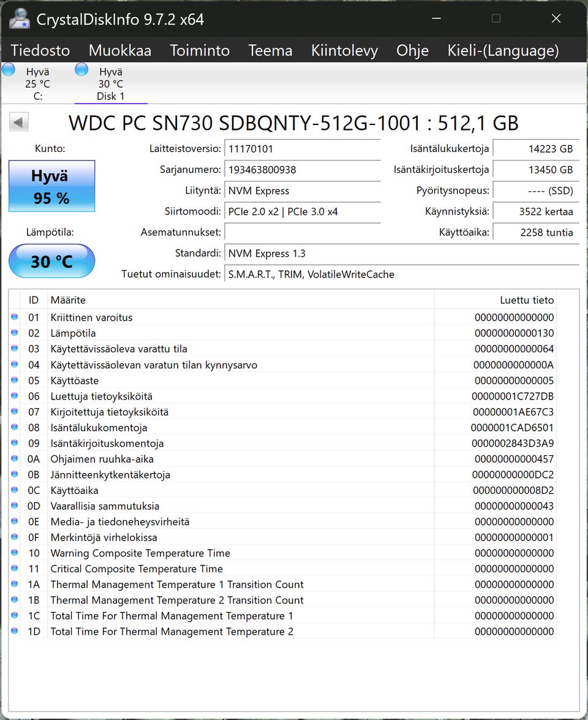Click status dot of Warning Composite Temperature Time
This screenshot has width=588, height=720.
pos(15,552)
